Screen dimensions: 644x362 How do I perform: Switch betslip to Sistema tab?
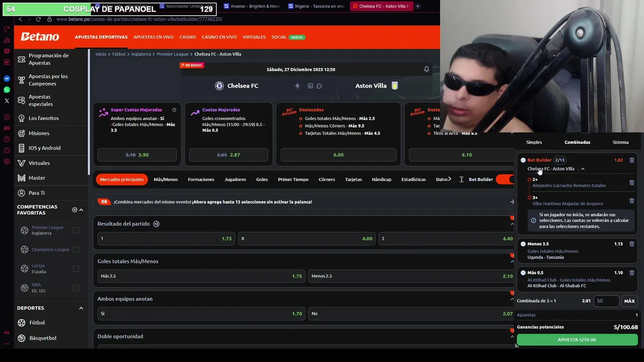(620, 142)
